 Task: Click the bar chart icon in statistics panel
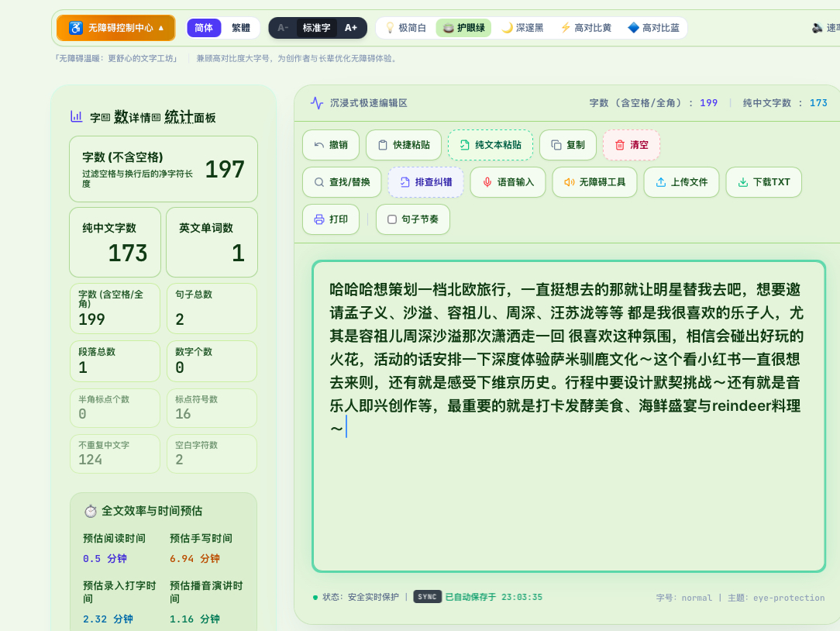pos(77,116)
